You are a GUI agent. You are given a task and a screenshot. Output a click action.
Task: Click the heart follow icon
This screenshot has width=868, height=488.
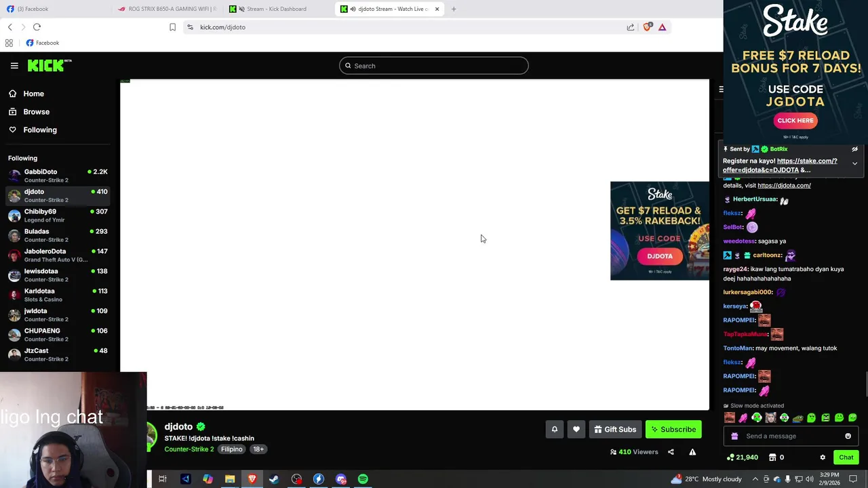click(576, 429)
